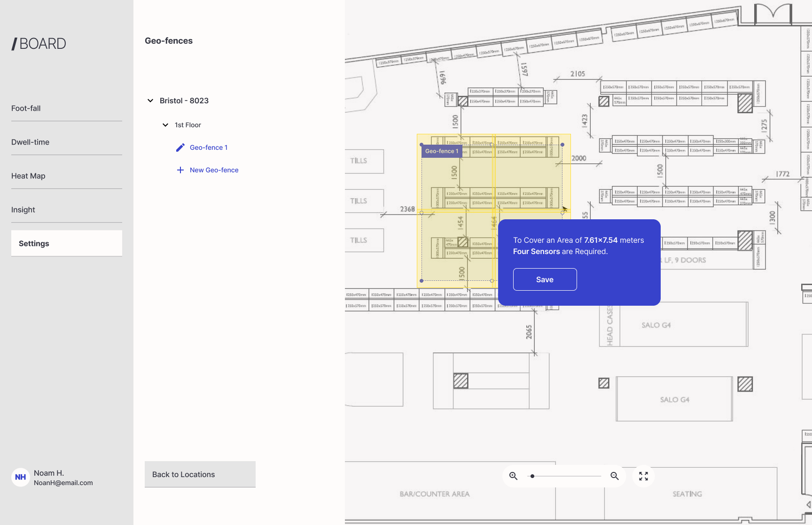Click the bottom-left geo-fence corner handle
The image size is (812, 525).
pos(422,281)
